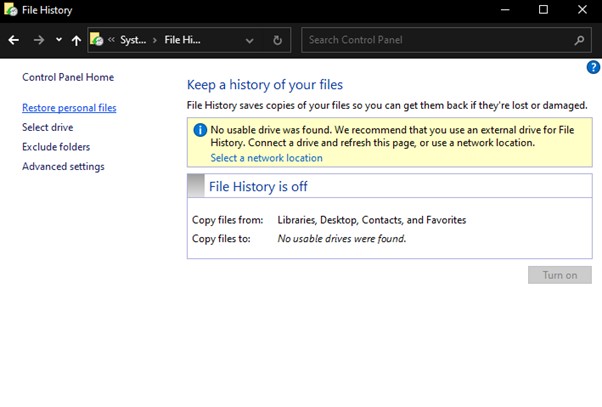The height and width of the screenshot is (407, 602).
Task: Click the address bar location icon
Action: tap(97, 41)
